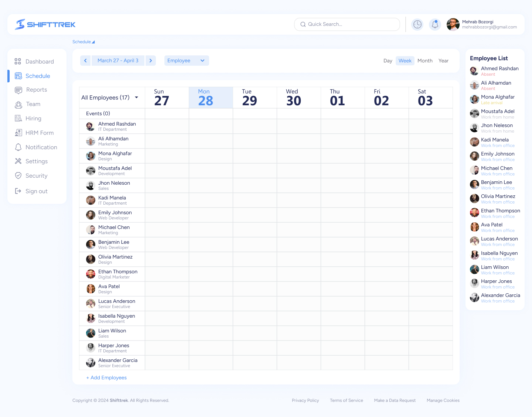Image resolution: width=532 pixels, height=417 pixels.
Task: Go to next week arrow
Action: click(151, 61)
